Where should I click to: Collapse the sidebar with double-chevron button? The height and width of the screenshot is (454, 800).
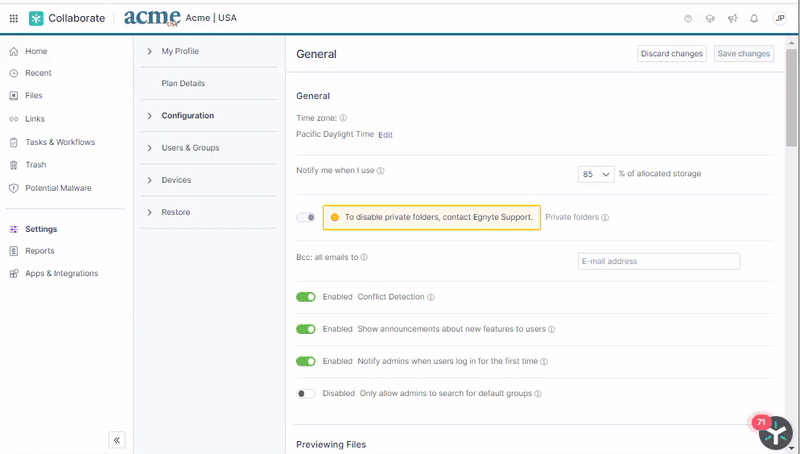(x=117, y=440)
